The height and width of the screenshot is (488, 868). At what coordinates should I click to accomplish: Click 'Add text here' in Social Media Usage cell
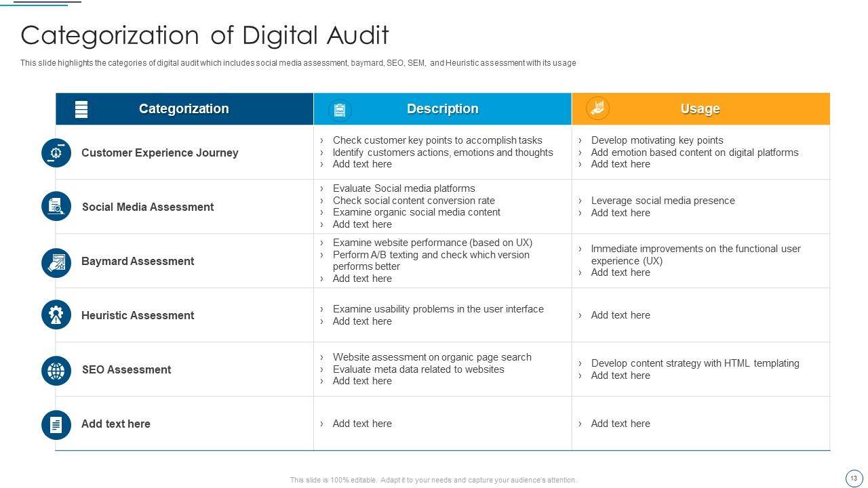[620, 213]
